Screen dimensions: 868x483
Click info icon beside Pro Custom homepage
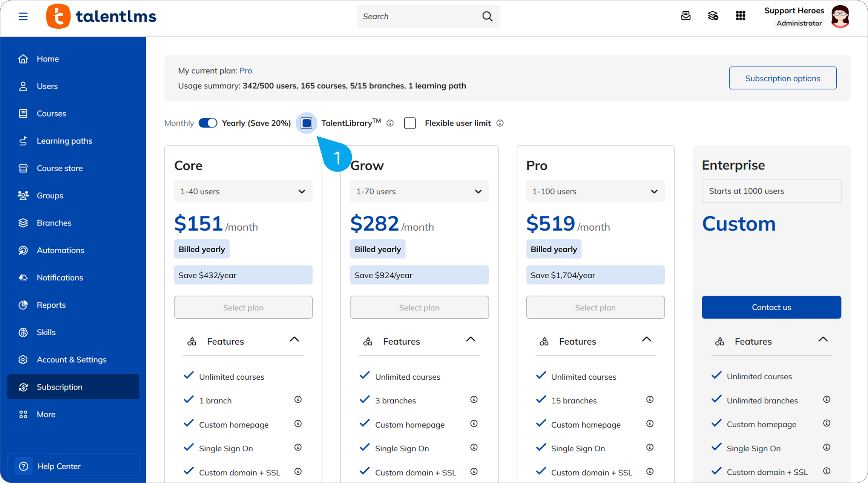650,424
